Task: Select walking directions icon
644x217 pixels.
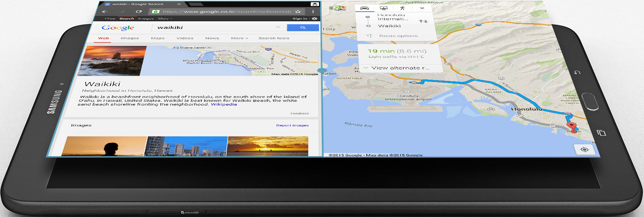Action: click(x=402, y=8)
